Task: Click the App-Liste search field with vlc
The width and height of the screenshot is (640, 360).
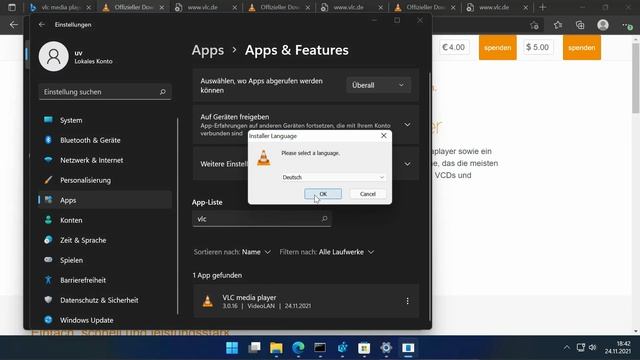Action: point(262,219)
